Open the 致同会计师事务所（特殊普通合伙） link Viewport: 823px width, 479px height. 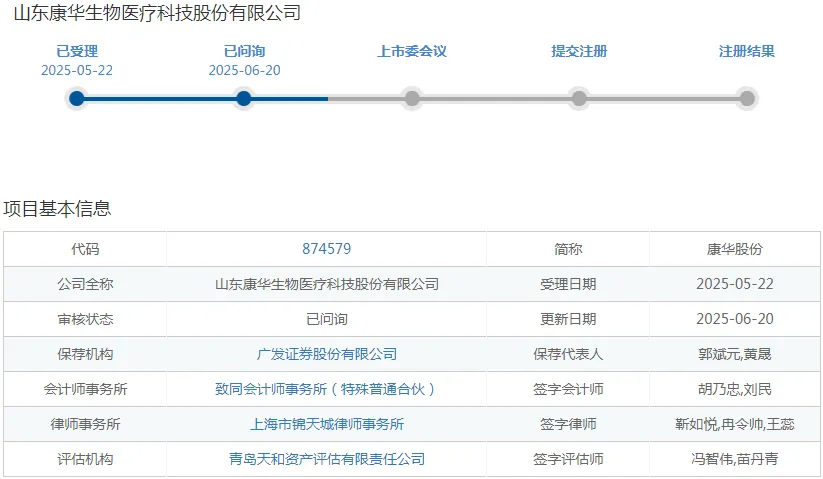coord(326,389)
